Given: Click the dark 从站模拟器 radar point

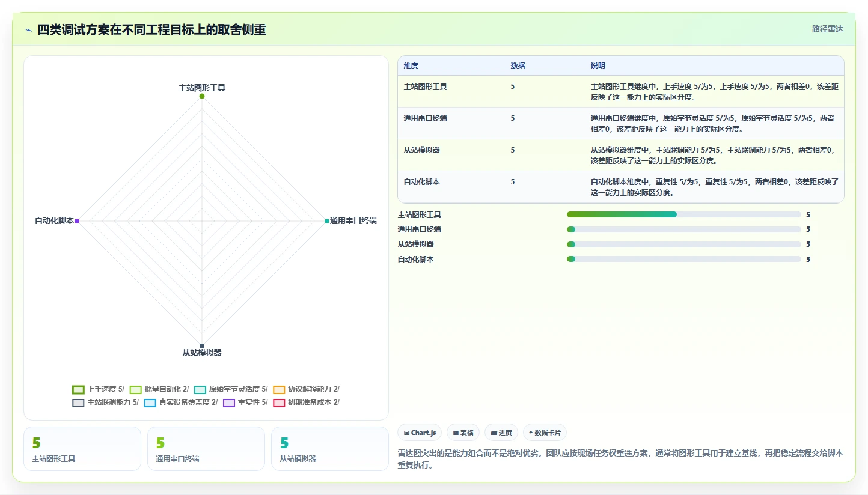Looking at the screenshot, I should tap(202, 345).
